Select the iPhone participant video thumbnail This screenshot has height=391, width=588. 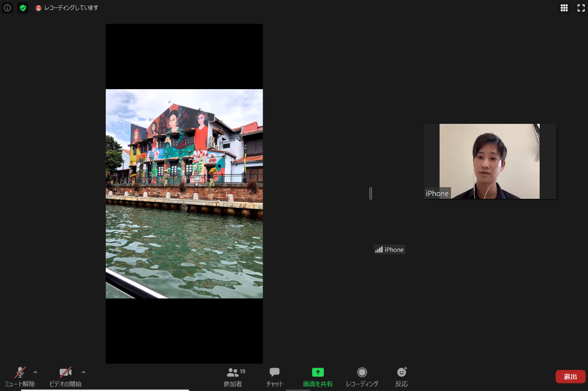490,161
